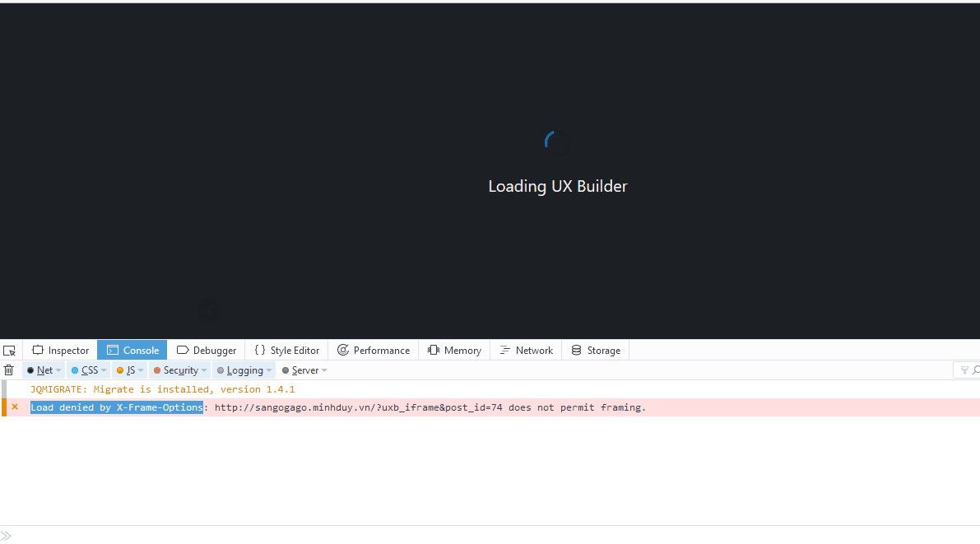Click the magnifier icon in filter bar

click(x=976, y=370)
